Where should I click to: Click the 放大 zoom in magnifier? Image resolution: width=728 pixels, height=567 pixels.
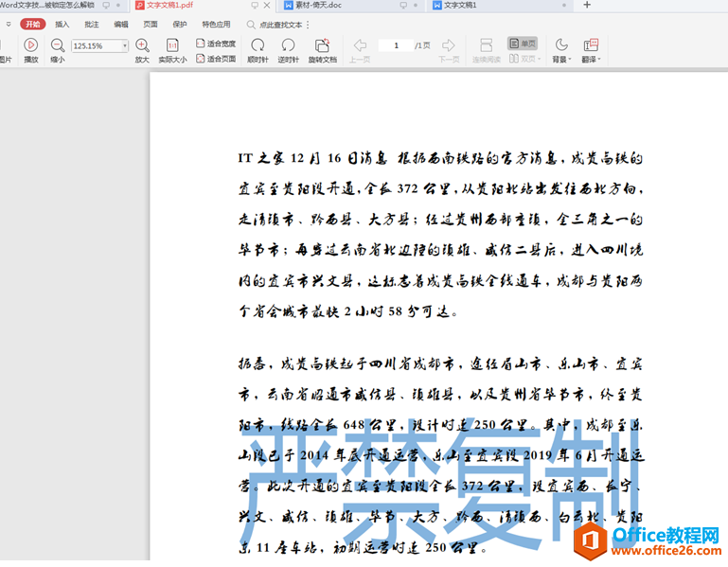coord(142,45)
